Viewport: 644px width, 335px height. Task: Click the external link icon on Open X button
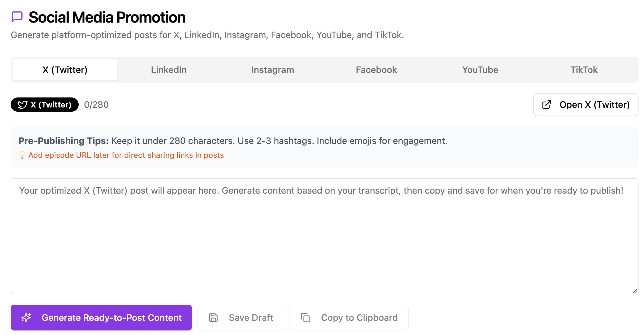pos(547,105)
